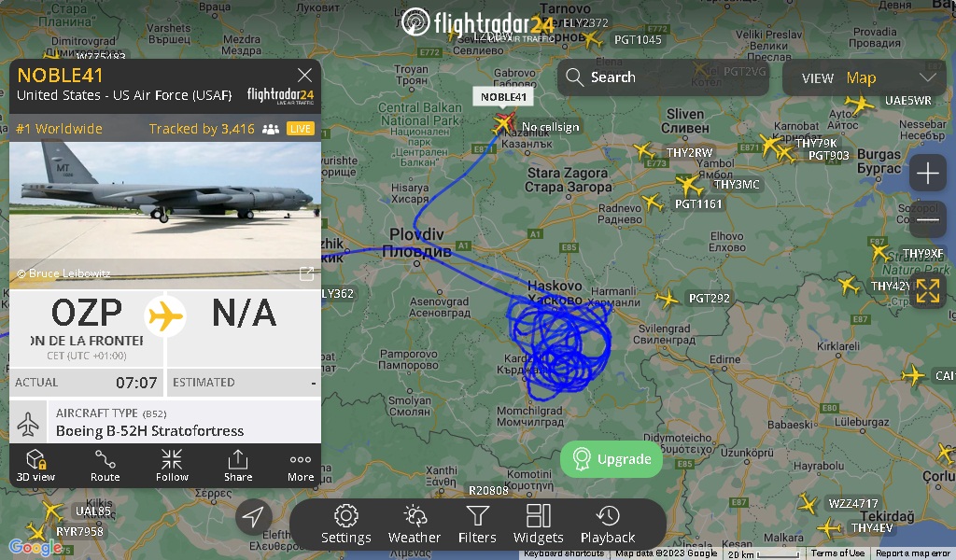Screen dimensions: 956x560
Task: Click the green Upgrade button
Action: [612, 459]
